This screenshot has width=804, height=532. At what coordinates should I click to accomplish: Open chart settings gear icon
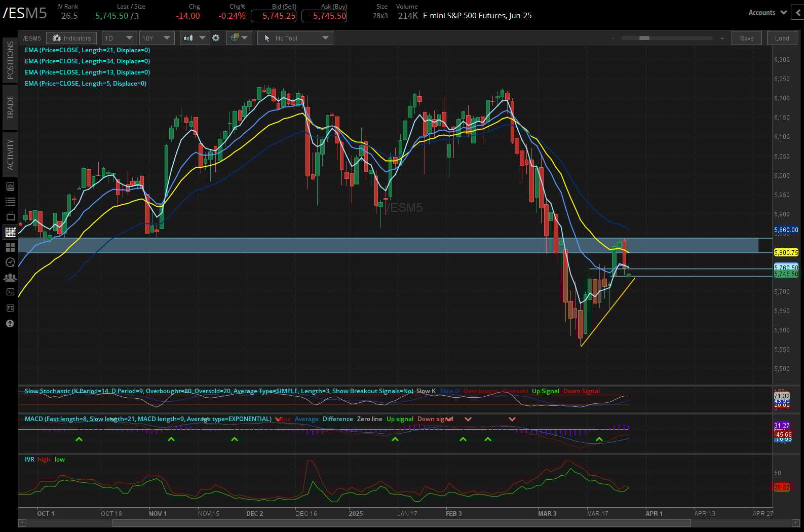tap(216, 38)
